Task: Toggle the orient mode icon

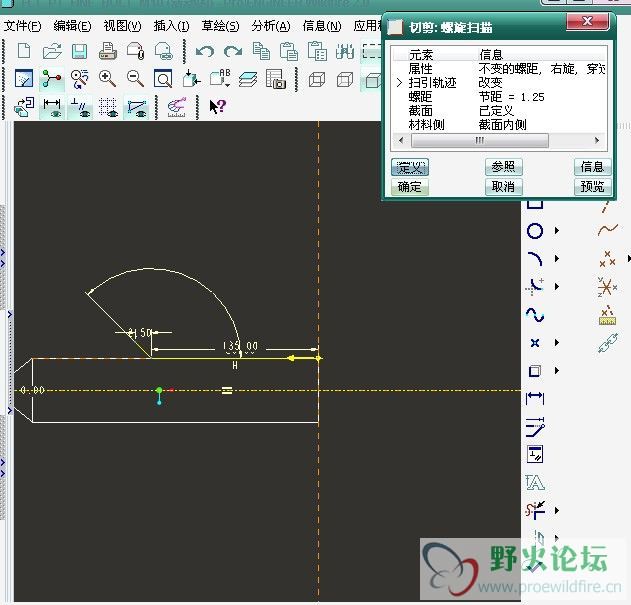Action: click(x=79, y=78)
